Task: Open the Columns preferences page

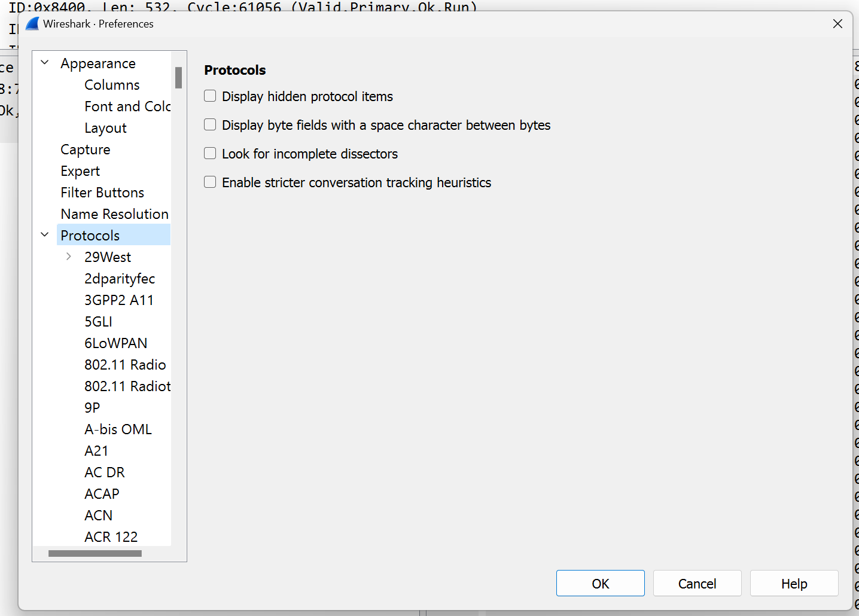Action: tap(112, 85)
